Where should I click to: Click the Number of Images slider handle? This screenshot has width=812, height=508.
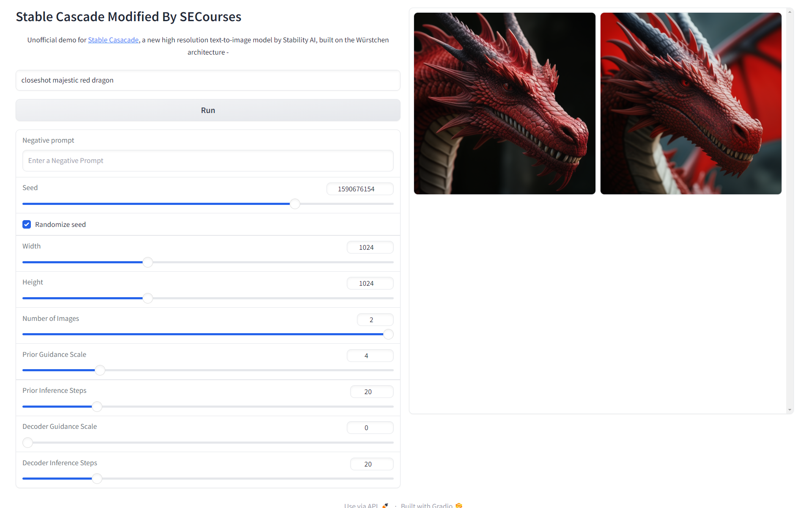click(388, 334)
